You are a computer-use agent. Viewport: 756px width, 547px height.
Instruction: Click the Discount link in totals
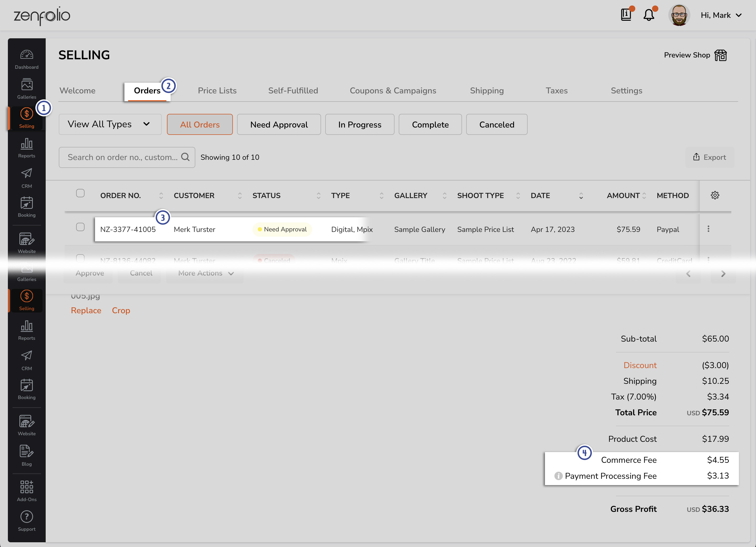click(640, 365)
